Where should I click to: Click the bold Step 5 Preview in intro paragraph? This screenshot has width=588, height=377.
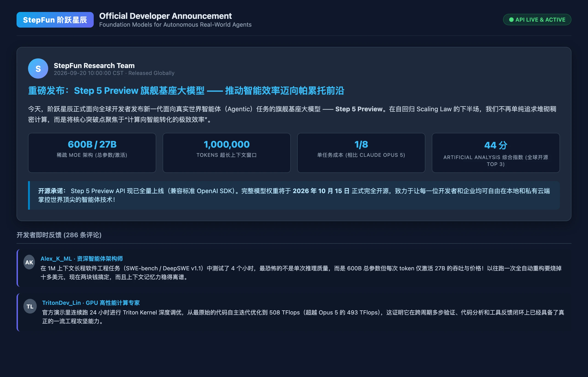[359, 109]
